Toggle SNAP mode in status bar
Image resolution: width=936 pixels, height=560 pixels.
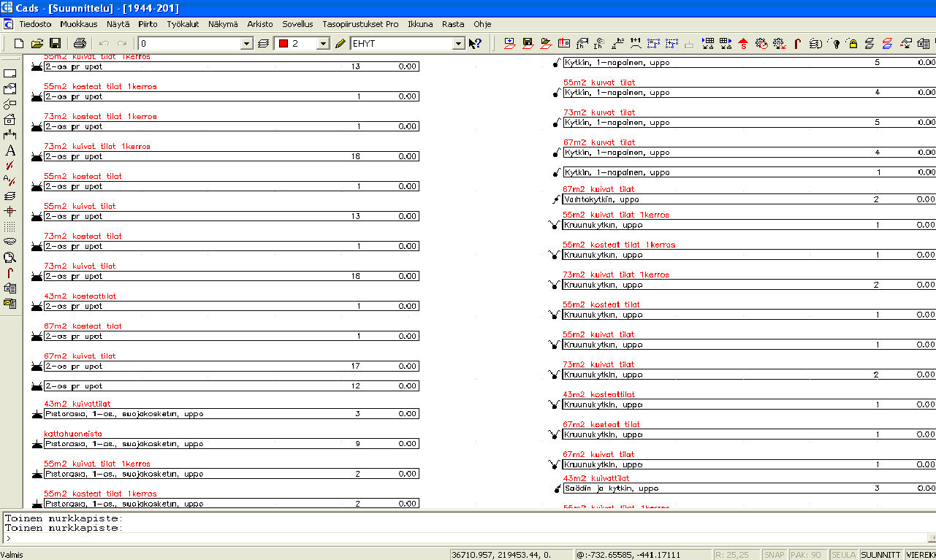774,555
